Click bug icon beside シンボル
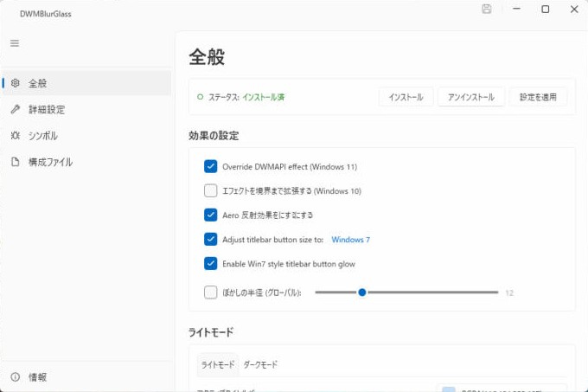This screenshot has height=392, width=588. pos(16,135)
